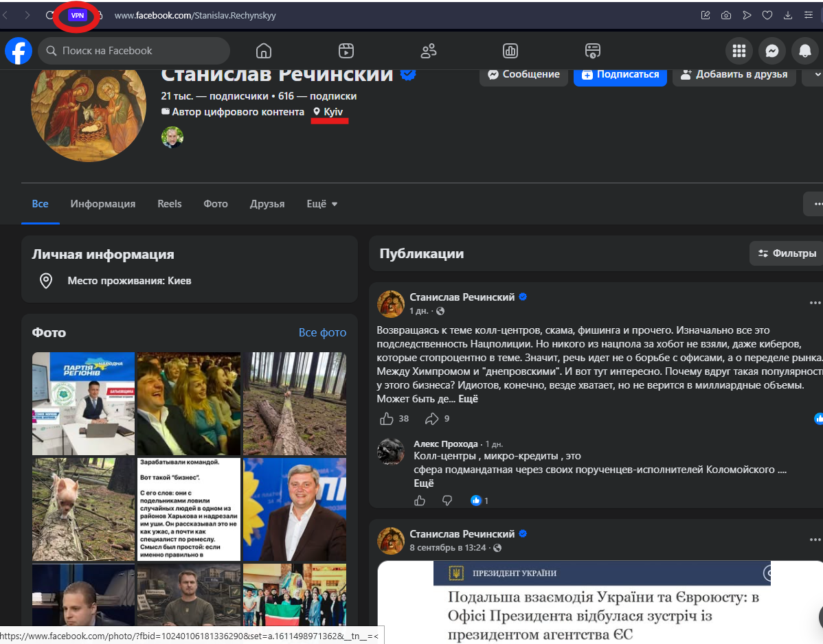The width and height of the screenshot is (823, 644).
Task: Toggle the VPN badge in address bar
Action: pos(77,16)
